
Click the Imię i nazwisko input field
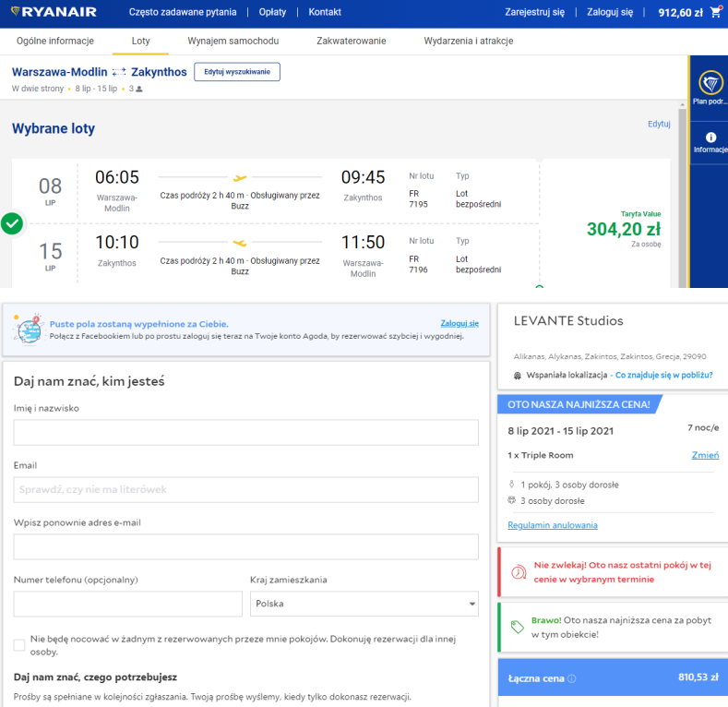point(246,433)
